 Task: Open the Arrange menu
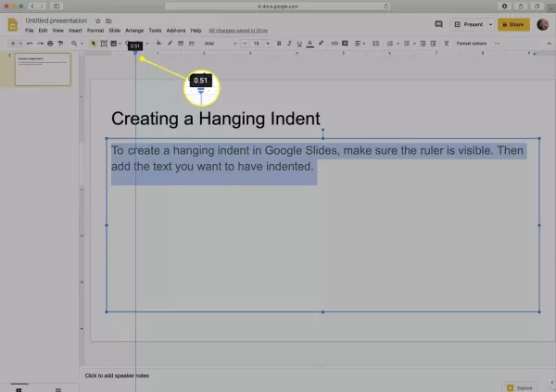tap(134, 31)
